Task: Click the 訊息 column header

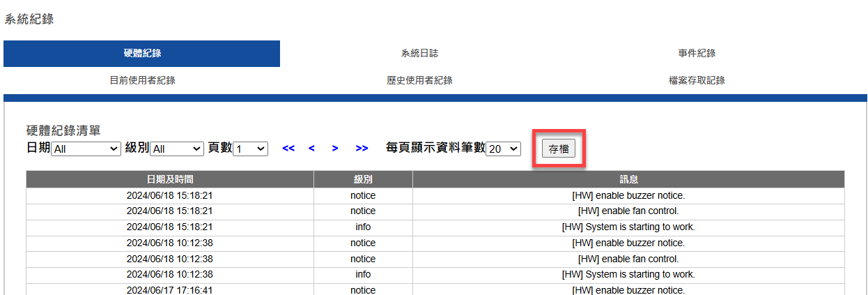Action: (x=628, y=180)
